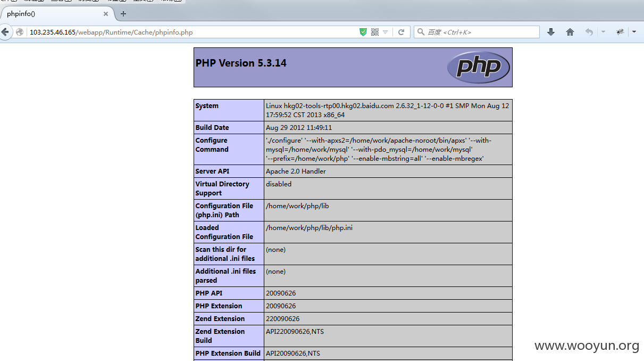Click Scan this dir for additional .ini files label
This screenshot has width=644, height=361.
pyautogui.click(x=225, y=254)
